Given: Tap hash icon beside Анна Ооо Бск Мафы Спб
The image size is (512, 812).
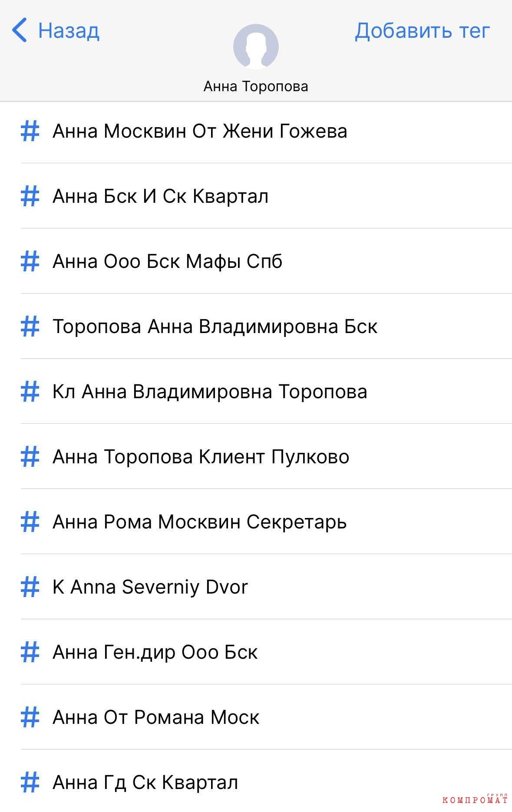Looking at the screenshot, I should (30, 261).
